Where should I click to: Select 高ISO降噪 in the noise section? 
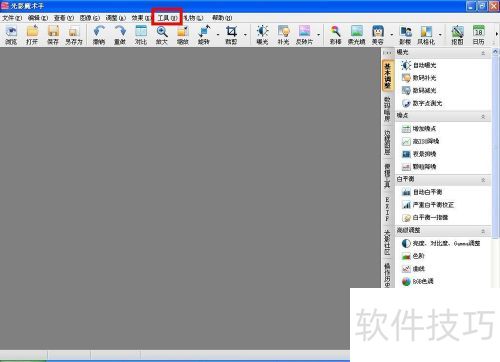point(420,141)
